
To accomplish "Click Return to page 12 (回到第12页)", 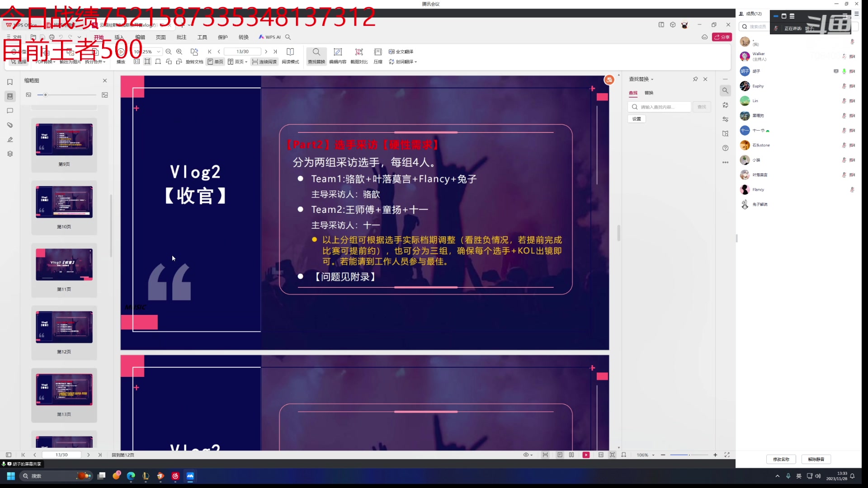I will point(123,455).
